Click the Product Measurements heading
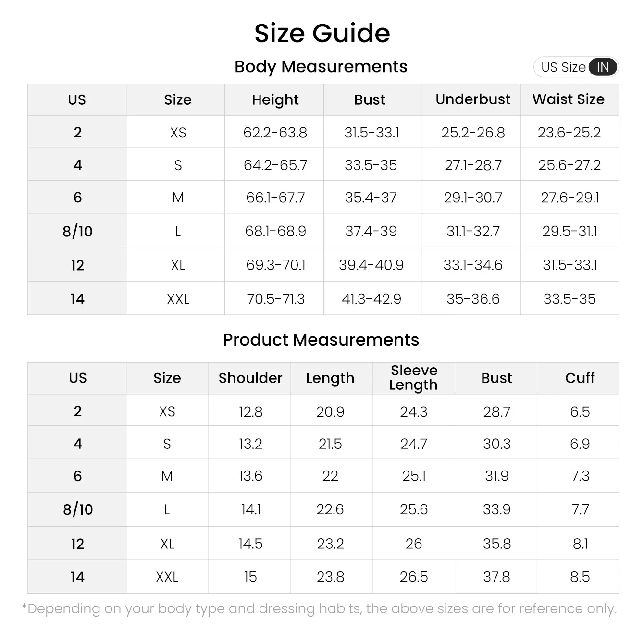Image resolution: width=644 pixels, height=644 pixels. pos(321,340)
